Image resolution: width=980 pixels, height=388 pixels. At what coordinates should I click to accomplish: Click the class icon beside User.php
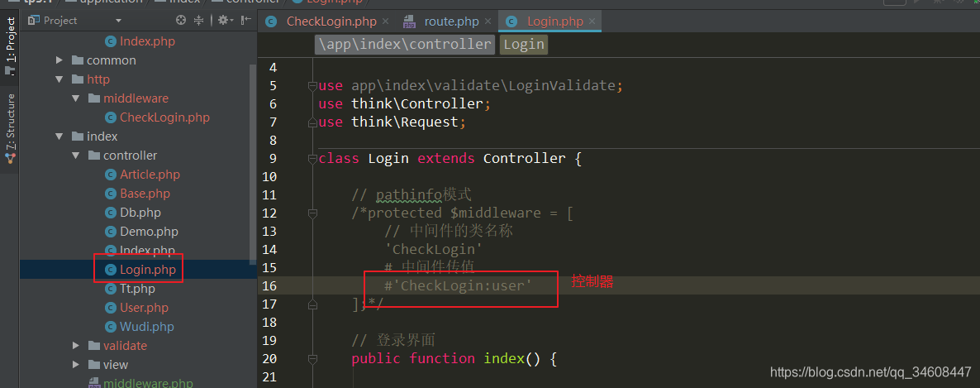110,308
